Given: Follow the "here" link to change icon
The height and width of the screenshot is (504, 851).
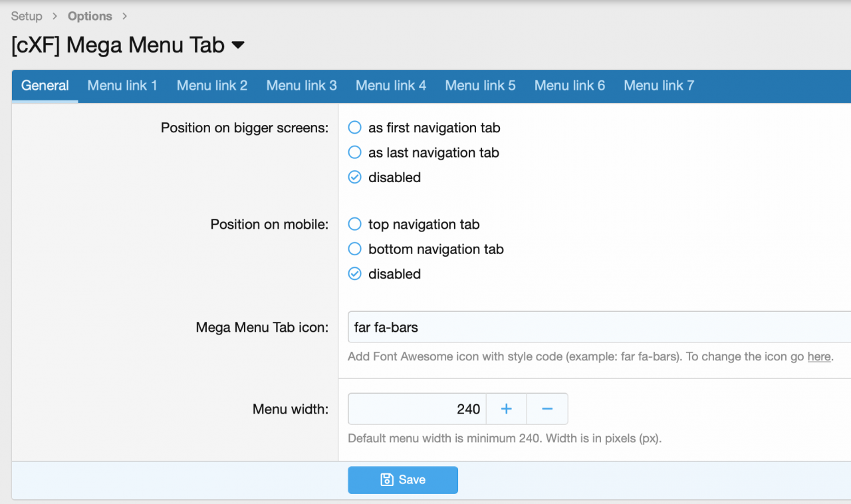Looking at the screenshot, I should pos(818,357).
